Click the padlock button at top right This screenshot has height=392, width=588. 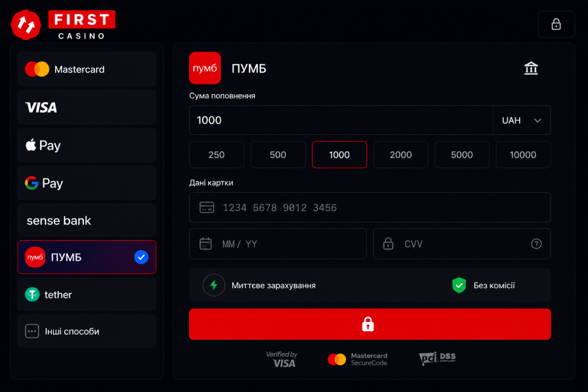pos(556,24)
